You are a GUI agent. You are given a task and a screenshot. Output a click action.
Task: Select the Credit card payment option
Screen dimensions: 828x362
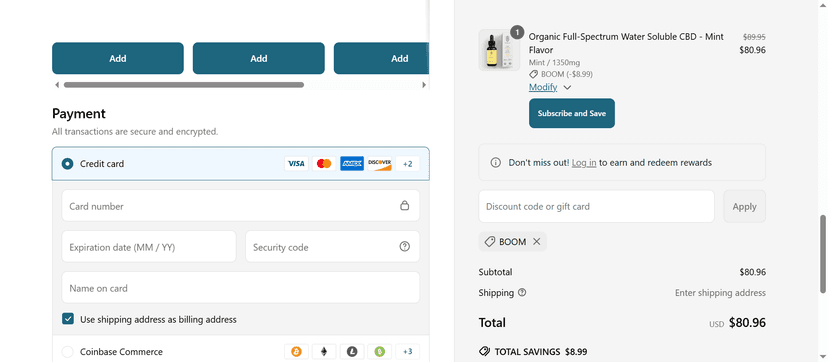[68, 164]
